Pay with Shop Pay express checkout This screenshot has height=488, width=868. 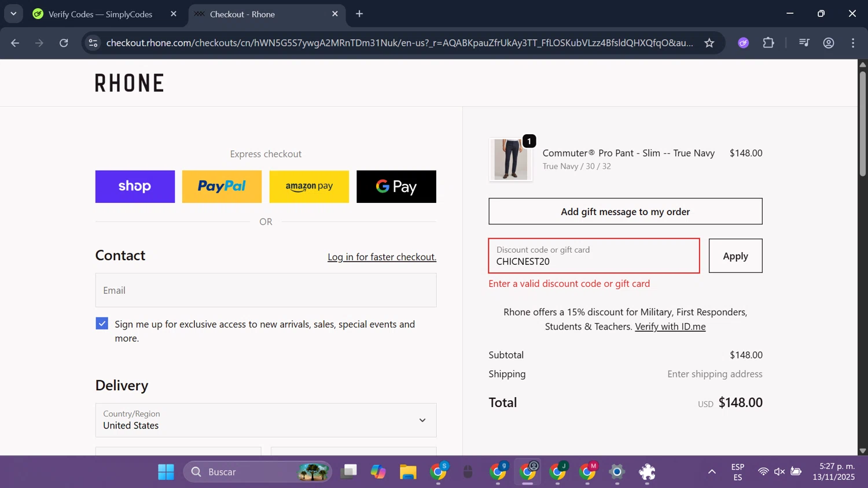(135, 187)
